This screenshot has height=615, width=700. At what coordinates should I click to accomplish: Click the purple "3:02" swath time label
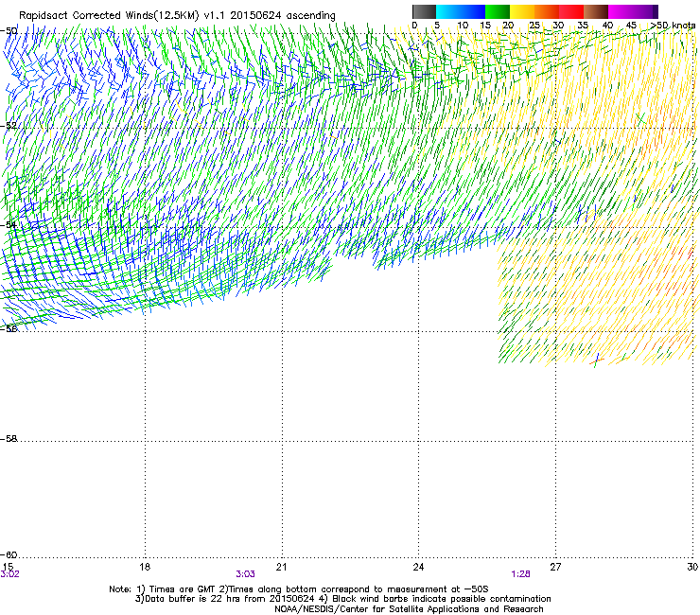[9, 574]
